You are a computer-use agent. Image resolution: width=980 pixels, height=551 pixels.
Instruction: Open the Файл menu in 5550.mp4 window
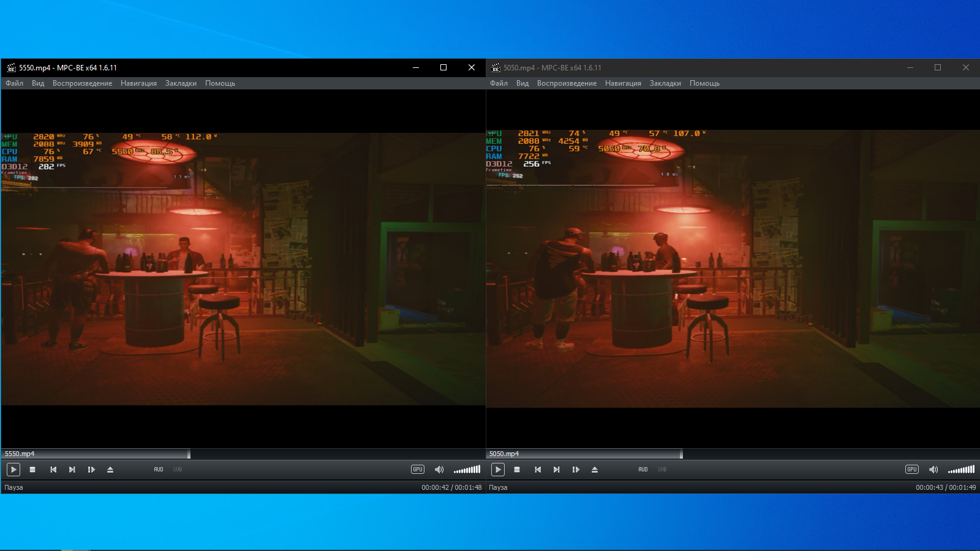pyautogui.click(x=15, y=83)
